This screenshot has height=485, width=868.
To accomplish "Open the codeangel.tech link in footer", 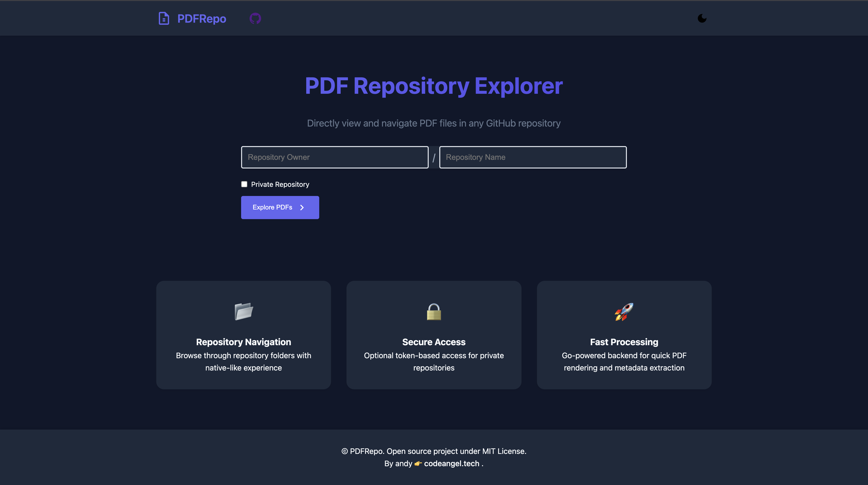I will tap(452, 464).
